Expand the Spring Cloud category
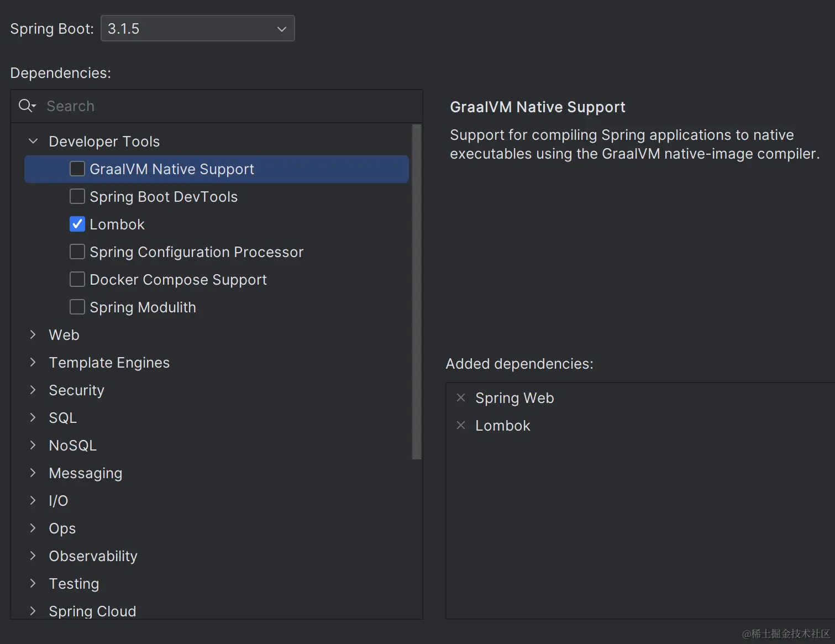The width and height of the screenshot is (835, 644). (33, 611)
